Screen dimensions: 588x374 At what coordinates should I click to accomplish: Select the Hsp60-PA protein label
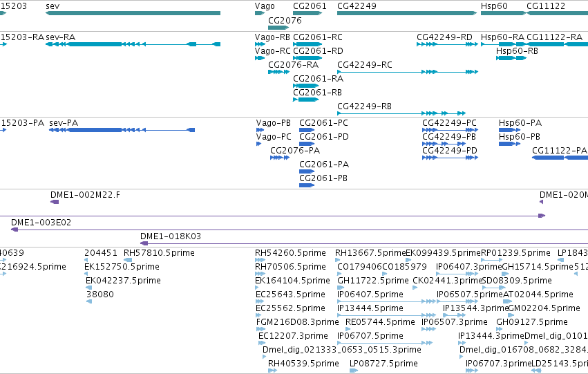tap(520, 123)
